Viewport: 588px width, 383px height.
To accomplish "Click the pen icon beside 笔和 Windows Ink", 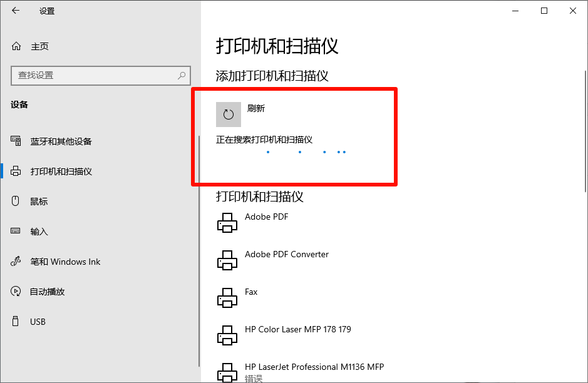I will tap(16, 261).
